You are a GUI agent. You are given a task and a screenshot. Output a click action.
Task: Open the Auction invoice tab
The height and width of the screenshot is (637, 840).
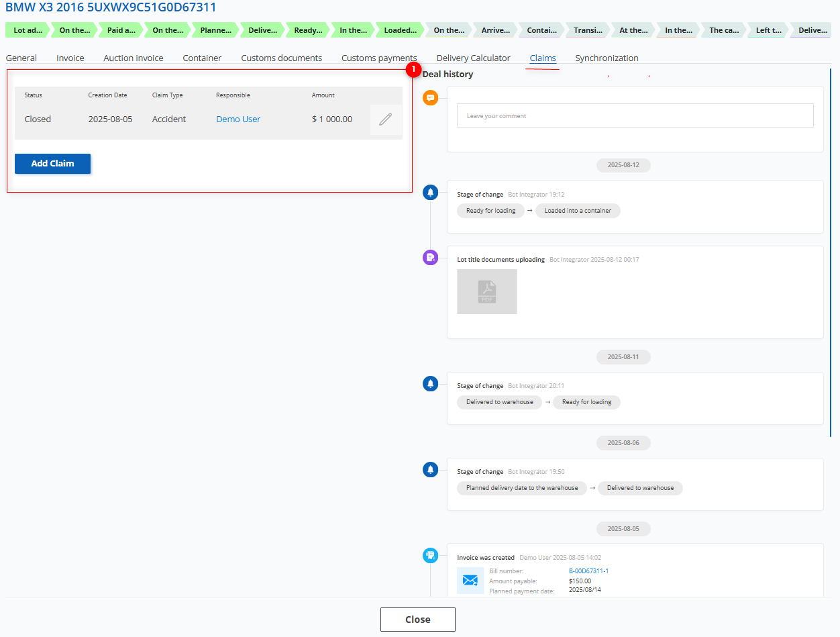134,58
